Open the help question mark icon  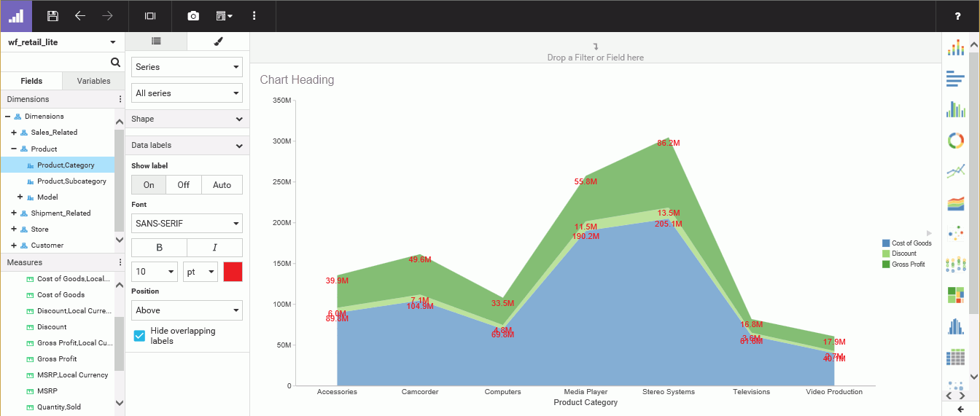pyautogui.click(x=957, y=16)
